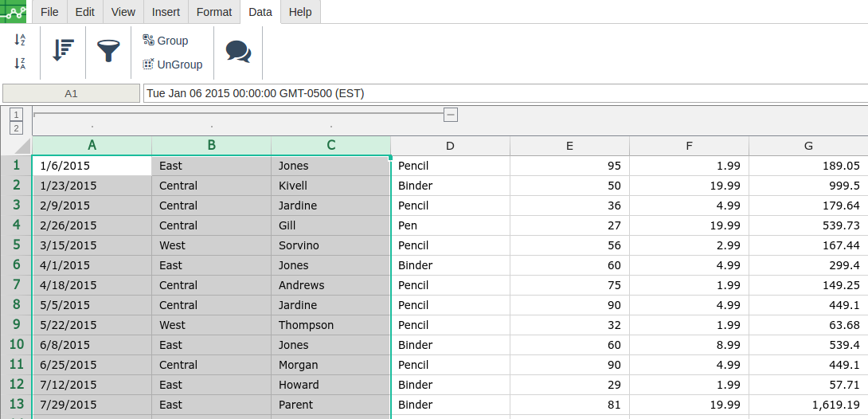Select the row 5 header
This screenshot has height=419, width=868.
click(x=16, y=245)
